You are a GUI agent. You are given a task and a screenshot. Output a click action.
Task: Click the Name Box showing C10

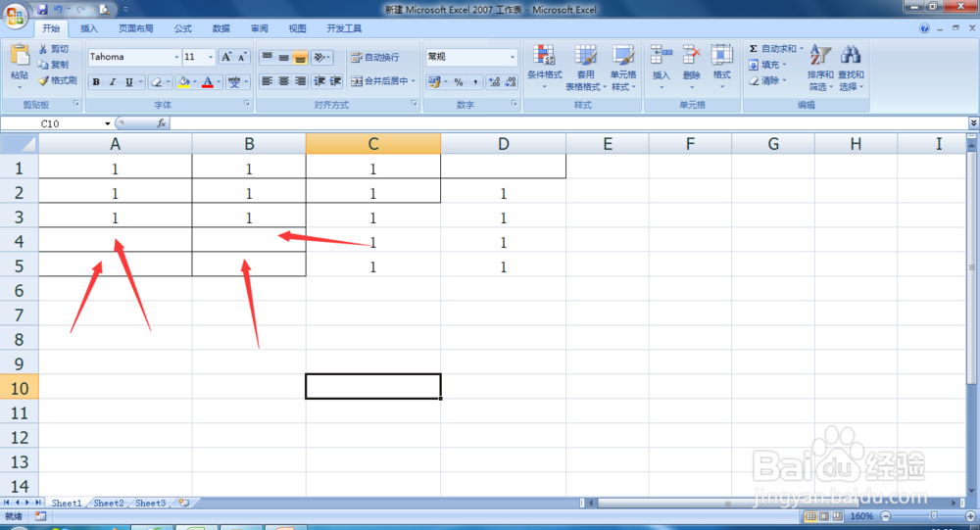[50, 123]
